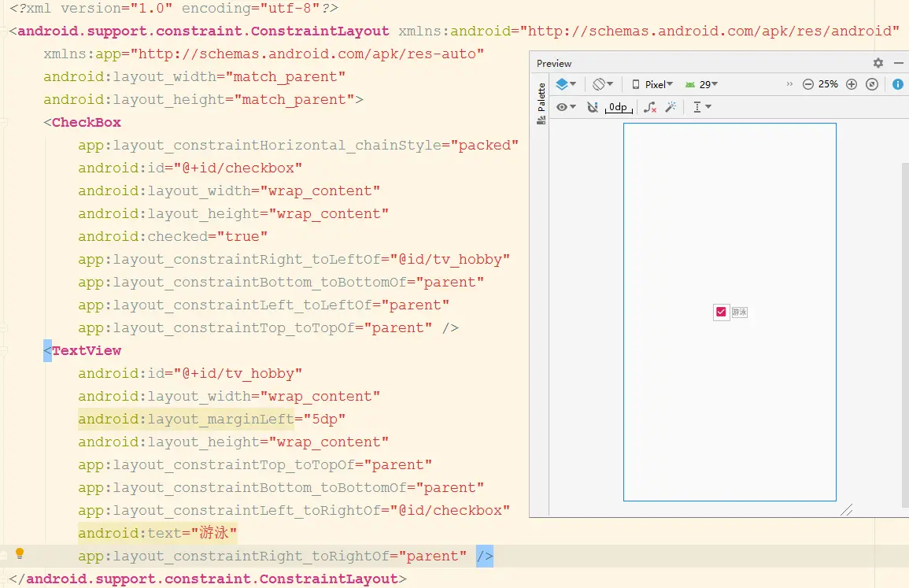The width and height of the screenshot is (909, 588).
Task: Open the API version 29 dropdown
Action: [701, 84]
